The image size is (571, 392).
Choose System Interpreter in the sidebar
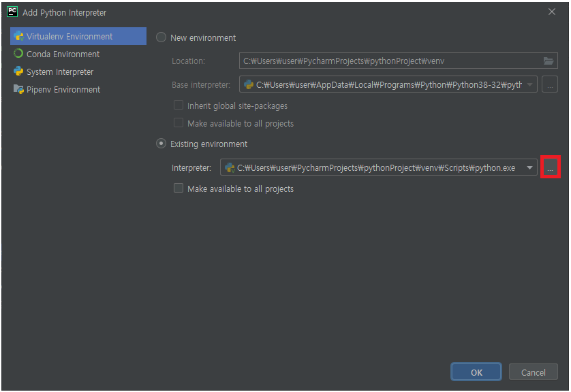tap(78, 72)
